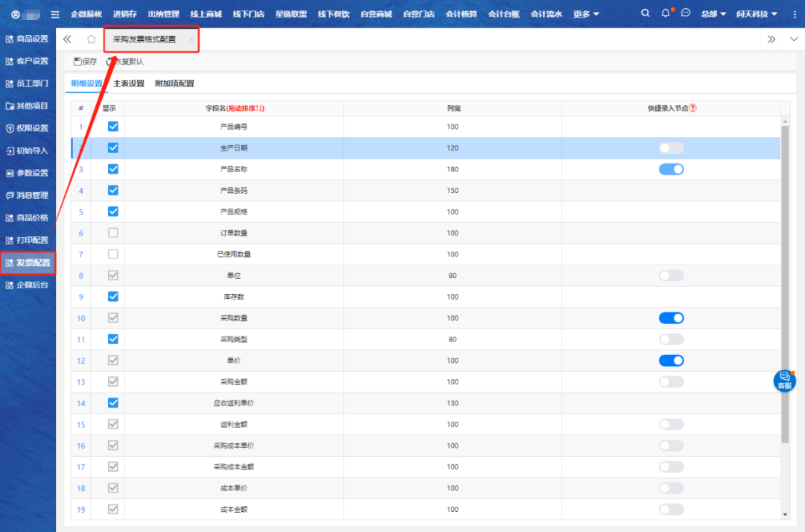Turn off 采购数量 quick entry toggle
805x532 pixels.
pos(671,318)
